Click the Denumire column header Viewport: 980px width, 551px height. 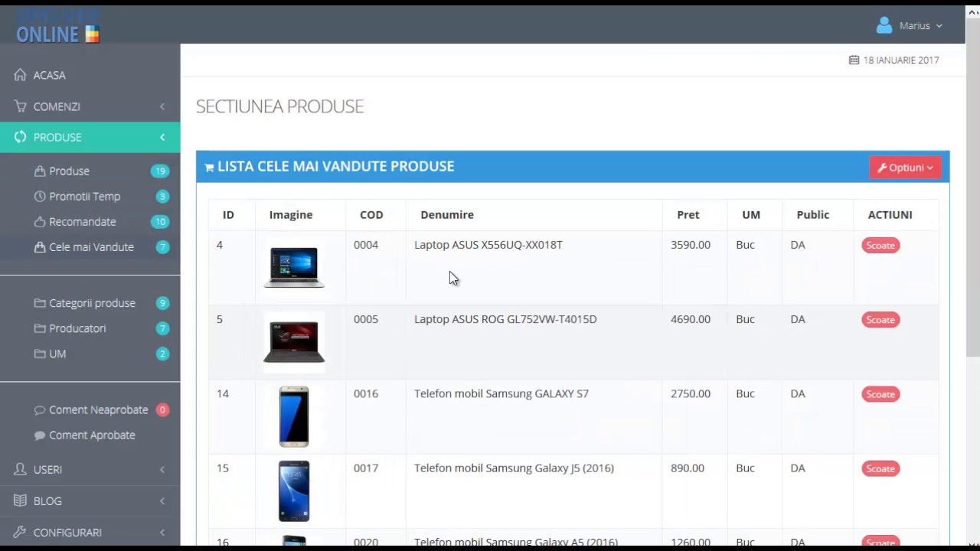(x=447, y=215)
